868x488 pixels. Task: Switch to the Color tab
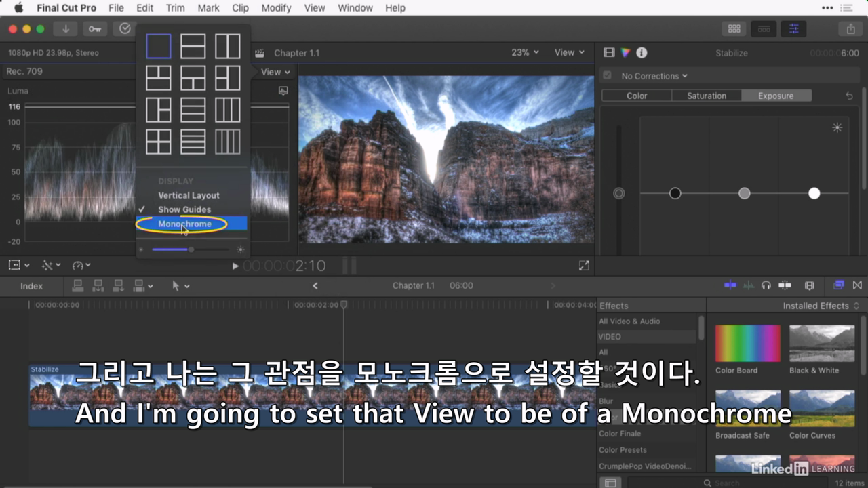coord(637,96)
